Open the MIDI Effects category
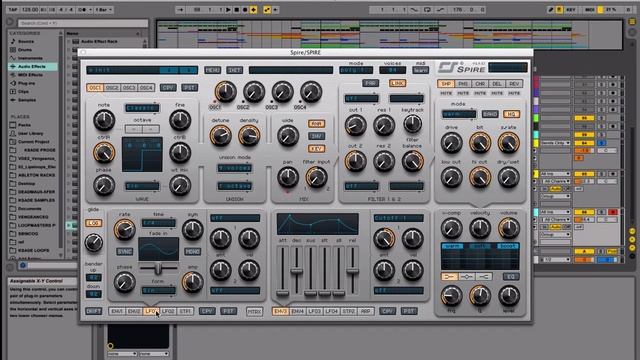Screen dimensions: 640x360 (x=30, y=75)
